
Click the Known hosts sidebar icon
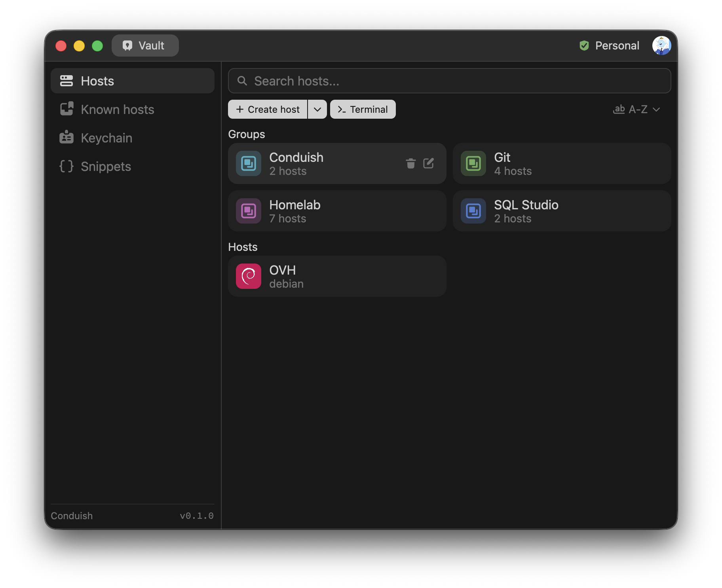pyautogui.click(x=66, y=109)
